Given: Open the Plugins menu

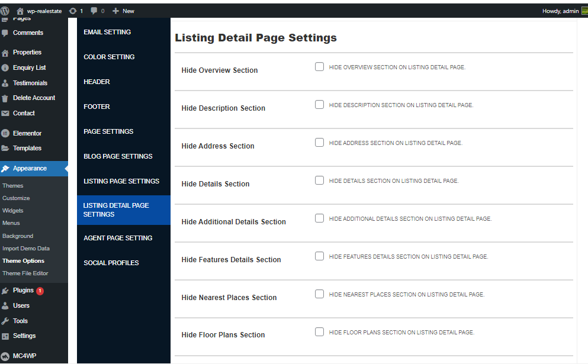Looking at the screenshot, I should pyautogui.click(x=23, y=291).
